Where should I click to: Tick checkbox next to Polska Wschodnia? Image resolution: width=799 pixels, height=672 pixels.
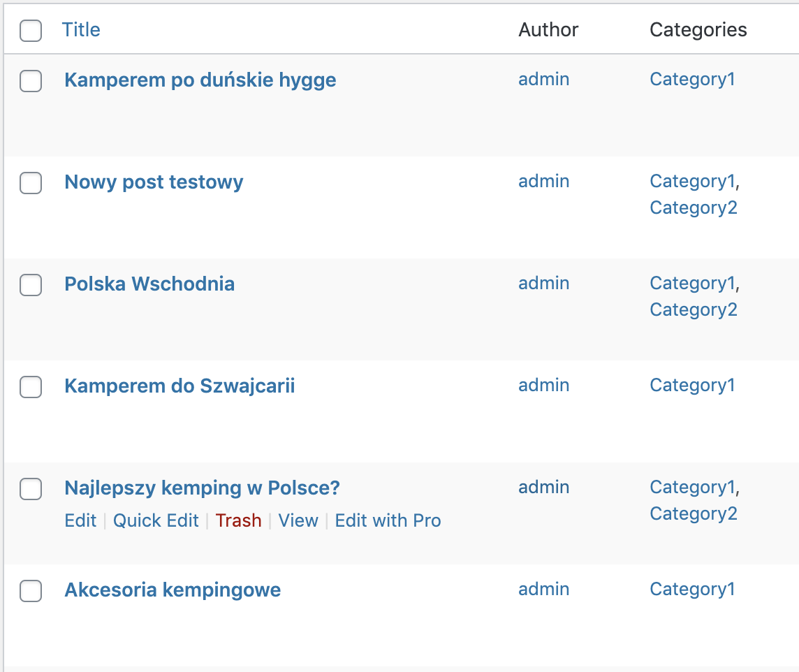coord(31,285)
